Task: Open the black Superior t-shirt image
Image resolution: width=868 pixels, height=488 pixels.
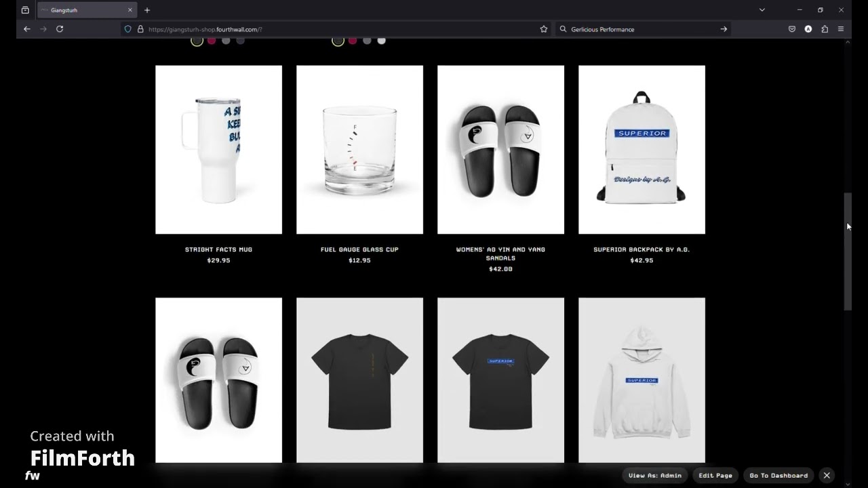Action: [500, 380]
